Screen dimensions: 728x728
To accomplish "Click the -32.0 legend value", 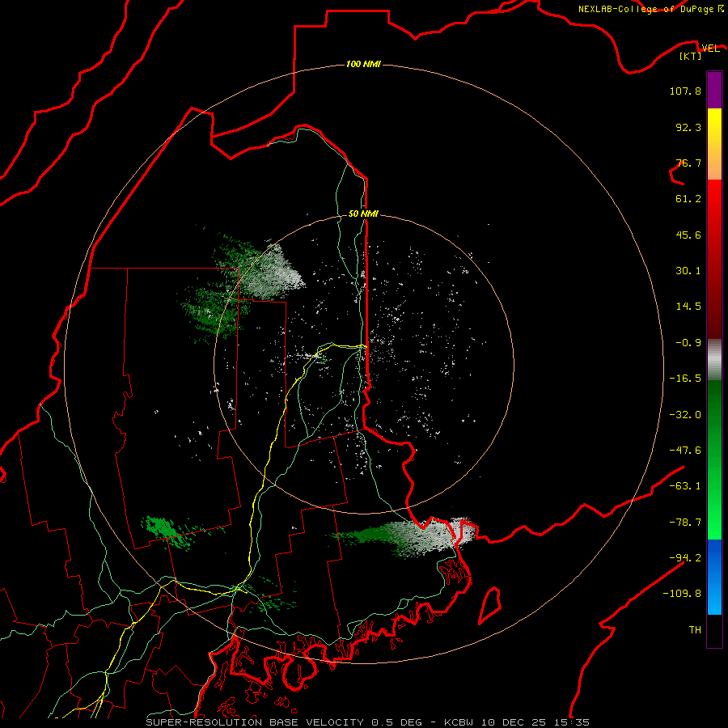I will [685, 415].
